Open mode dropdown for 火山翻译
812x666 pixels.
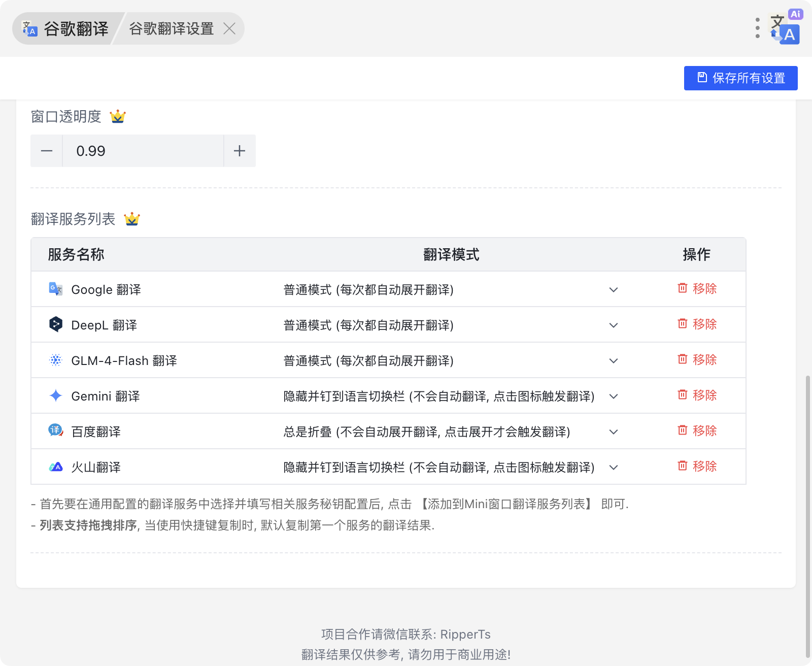[451, 467]
